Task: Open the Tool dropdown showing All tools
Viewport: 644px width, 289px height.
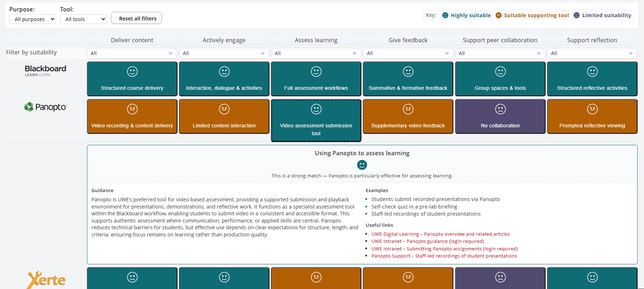Action: (83, 19)
